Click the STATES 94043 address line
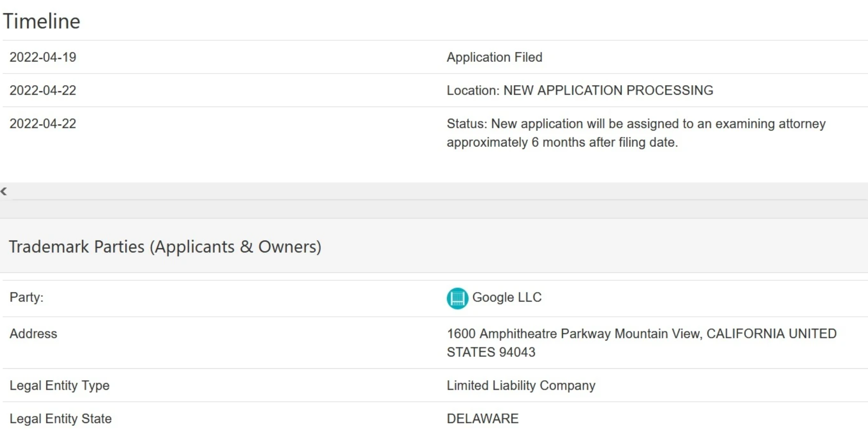Image resolution: width=868 pixels, height=433 pixels. [x=491, y=352]
